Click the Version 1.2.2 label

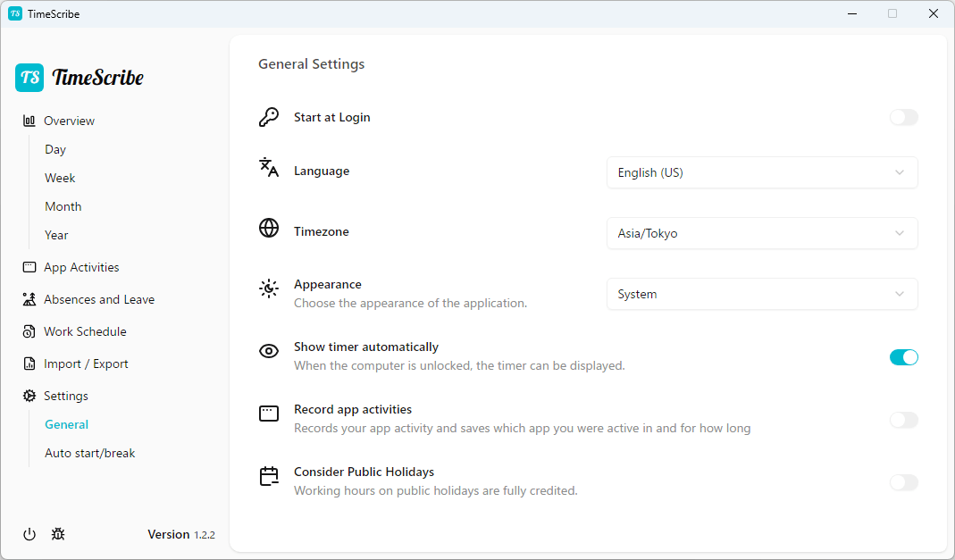180,534
